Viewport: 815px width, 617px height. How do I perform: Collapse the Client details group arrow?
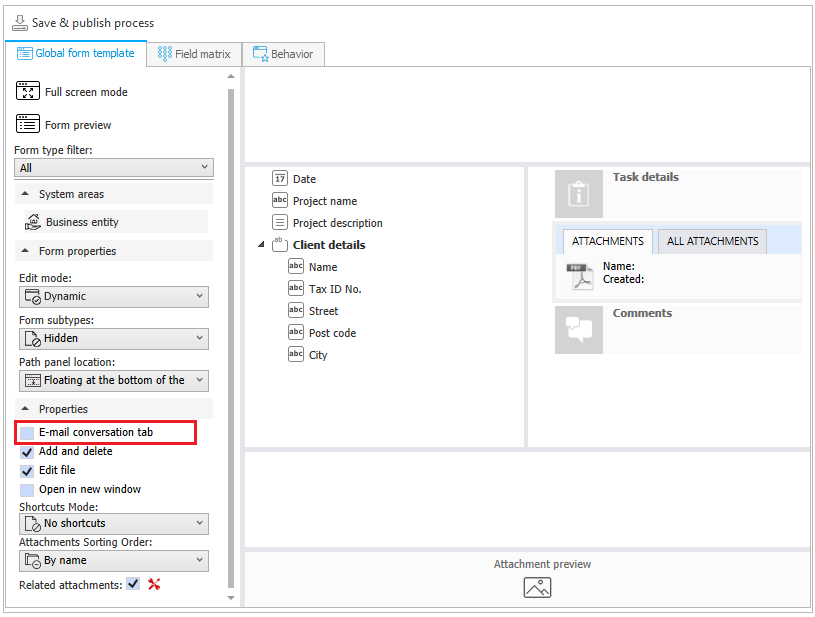tap(261, 244)
